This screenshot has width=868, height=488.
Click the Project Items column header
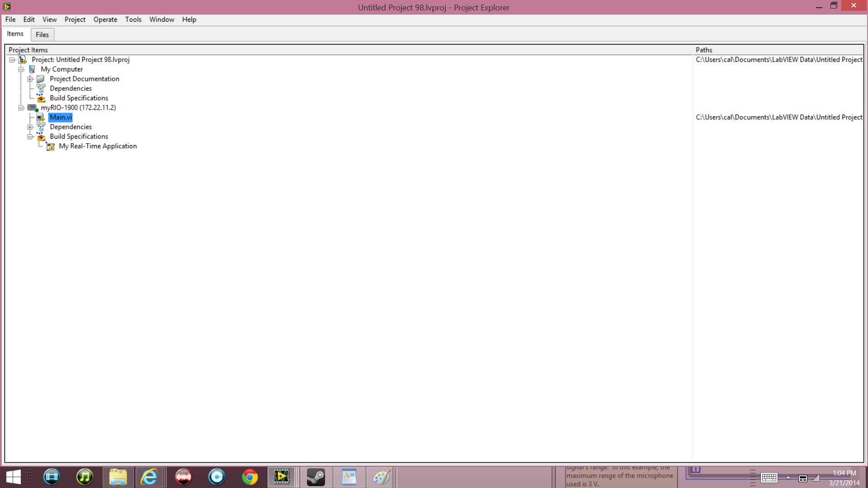(x=349, y=50)
